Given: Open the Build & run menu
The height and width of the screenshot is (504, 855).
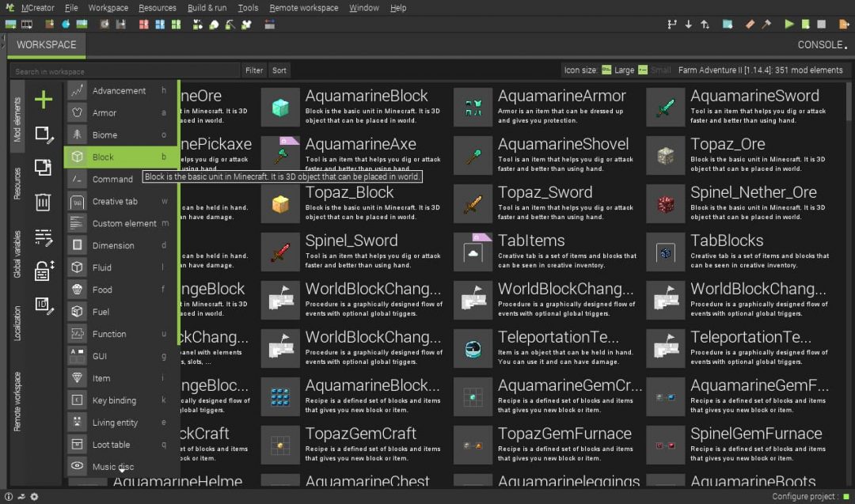Looking at the screenshot, I should [203, 7].
